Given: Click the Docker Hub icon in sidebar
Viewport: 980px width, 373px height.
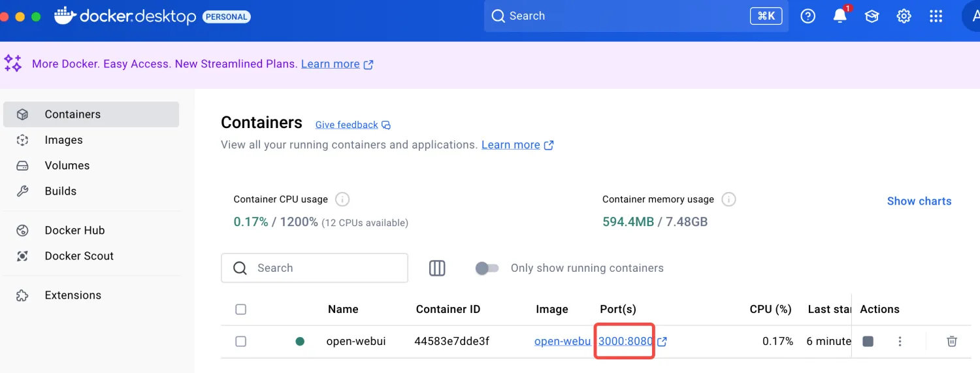Looking at the screenshot, I should point(22,230).
